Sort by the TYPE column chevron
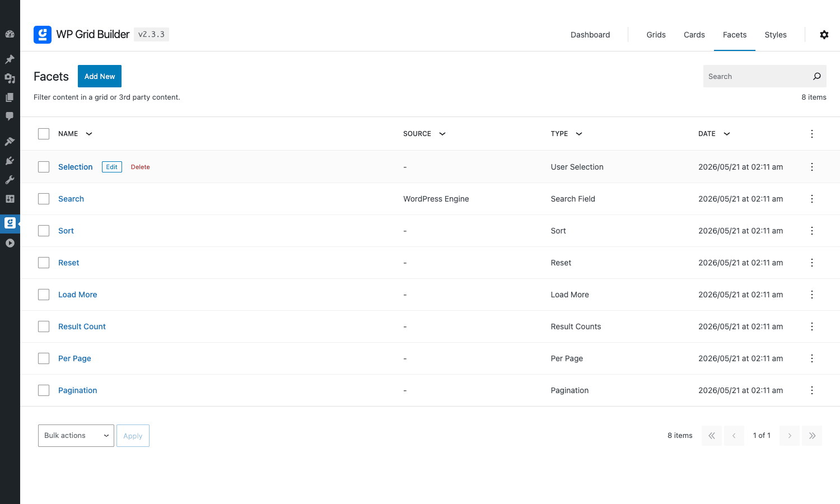 pyautogui.click(x=579, y=134)
